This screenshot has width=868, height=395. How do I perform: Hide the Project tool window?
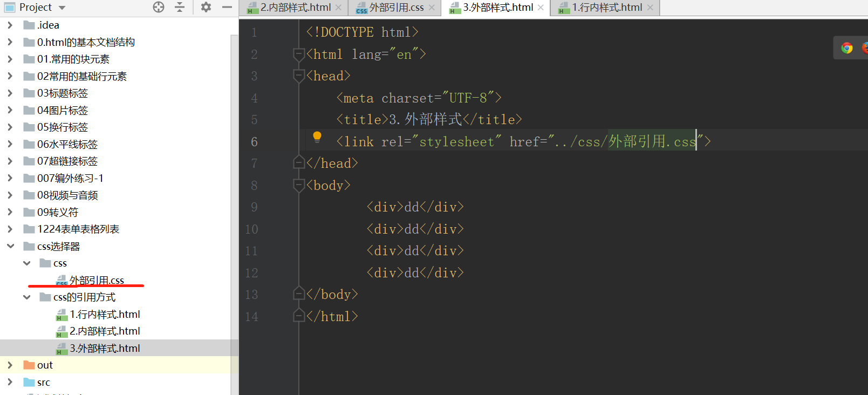(x=227, y=7)
